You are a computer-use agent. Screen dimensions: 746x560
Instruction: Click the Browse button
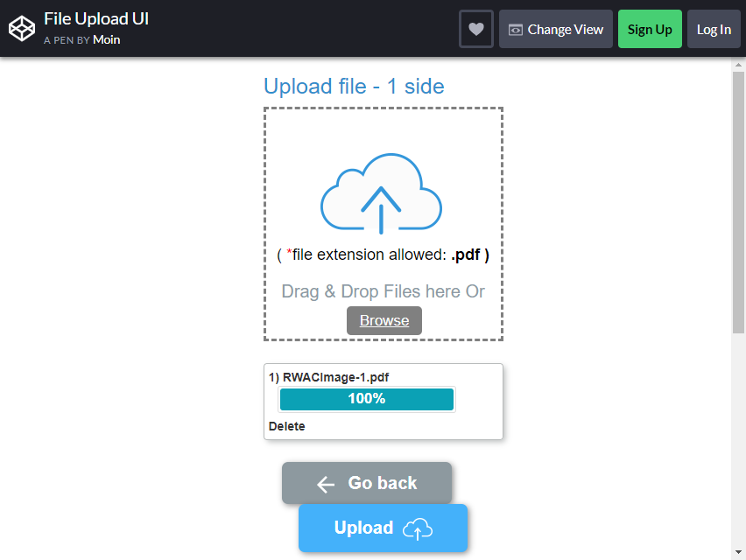tap(384, 320)
